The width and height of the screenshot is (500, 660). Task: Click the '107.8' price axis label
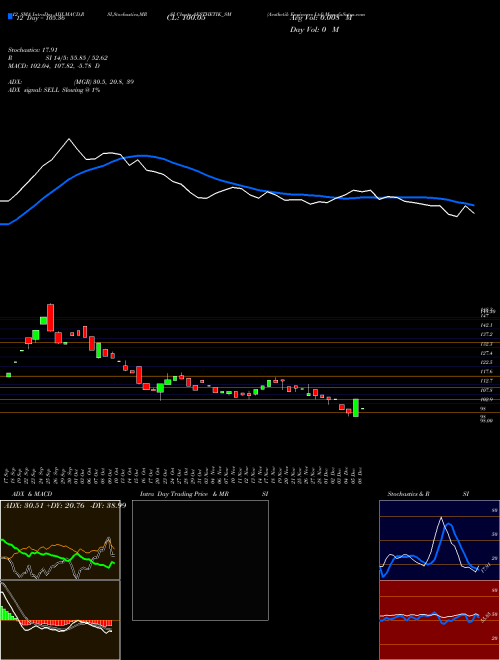(489, 390)
